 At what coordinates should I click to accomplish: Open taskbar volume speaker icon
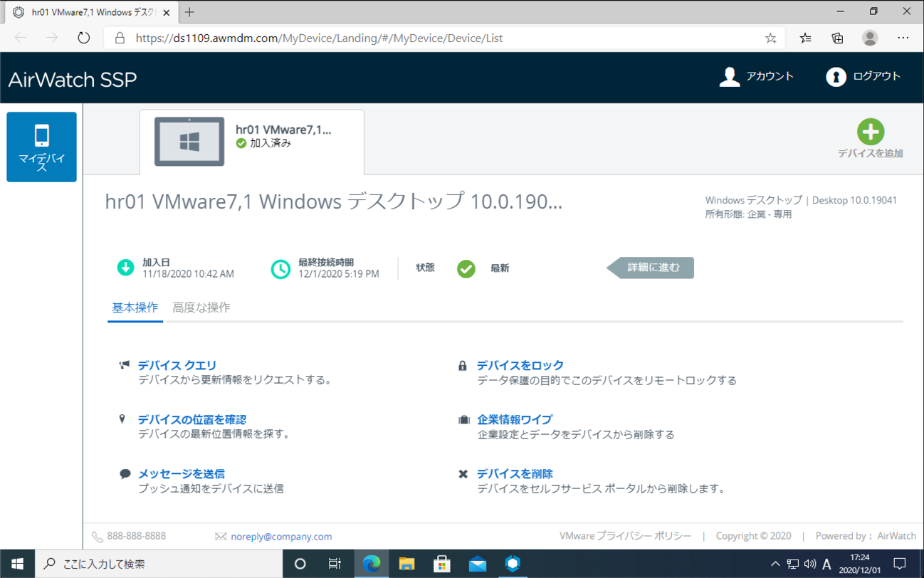(x=809, y=564)
